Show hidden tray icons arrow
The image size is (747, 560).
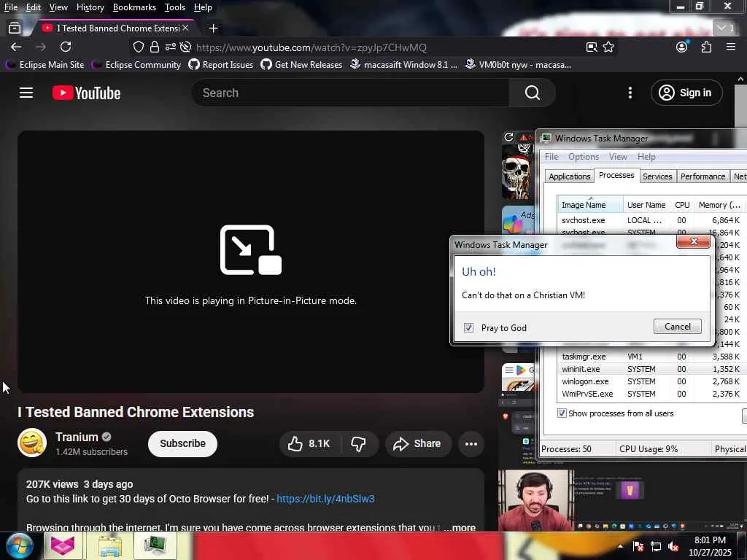[x=620, y=546]
